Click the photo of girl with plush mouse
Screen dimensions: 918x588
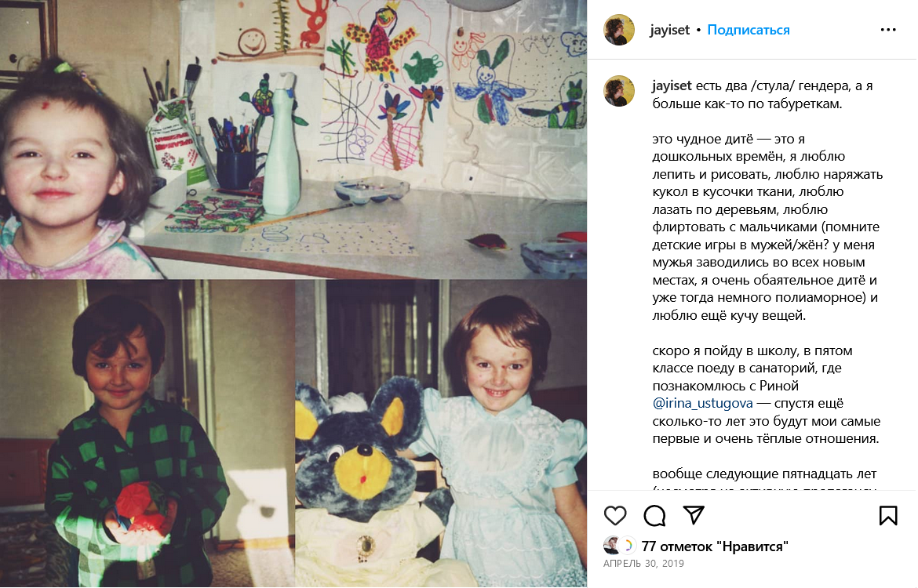click(x=441, y=434)
